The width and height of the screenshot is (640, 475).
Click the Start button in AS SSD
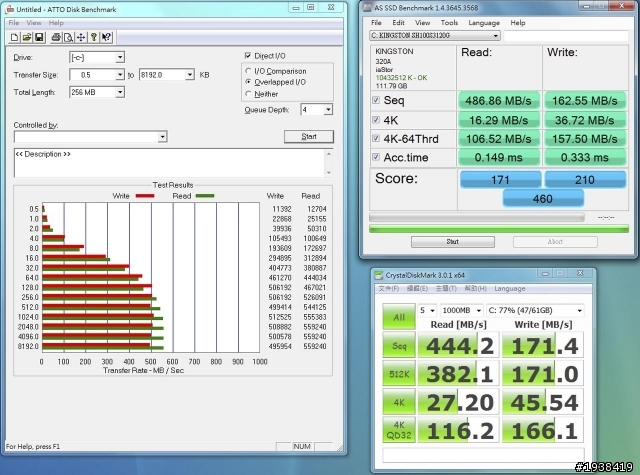453,242
